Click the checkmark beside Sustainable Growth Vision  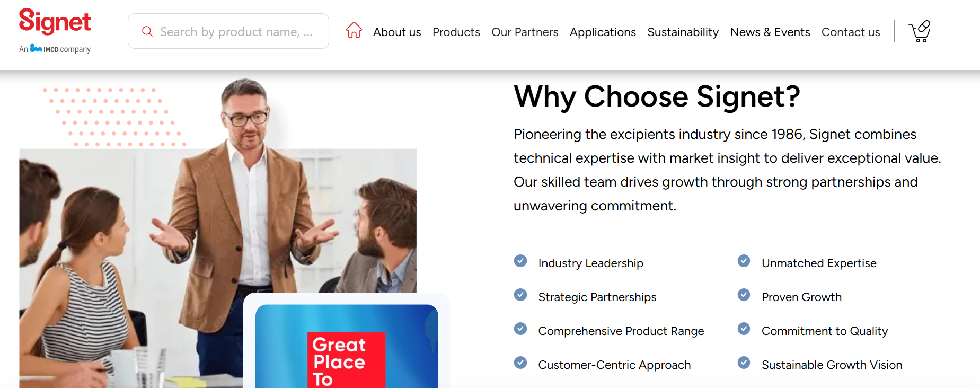(x=744, y=363)
